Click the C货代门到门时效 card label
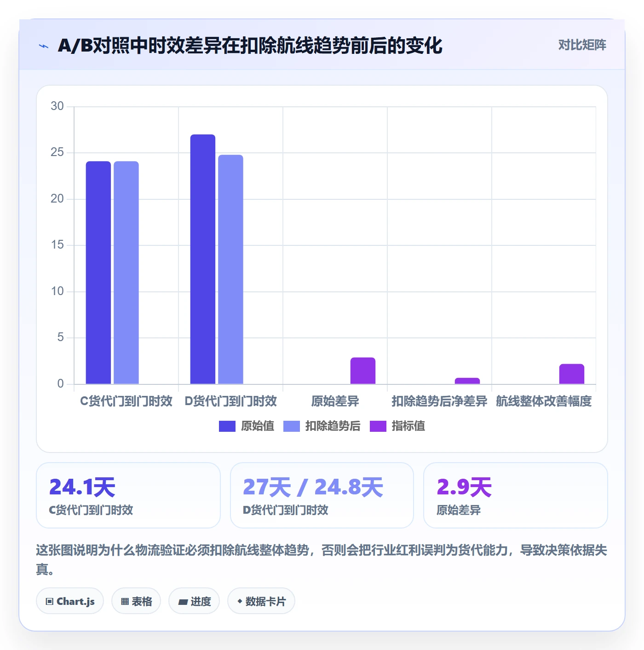644x650 pixels. [x=91, y=510]
